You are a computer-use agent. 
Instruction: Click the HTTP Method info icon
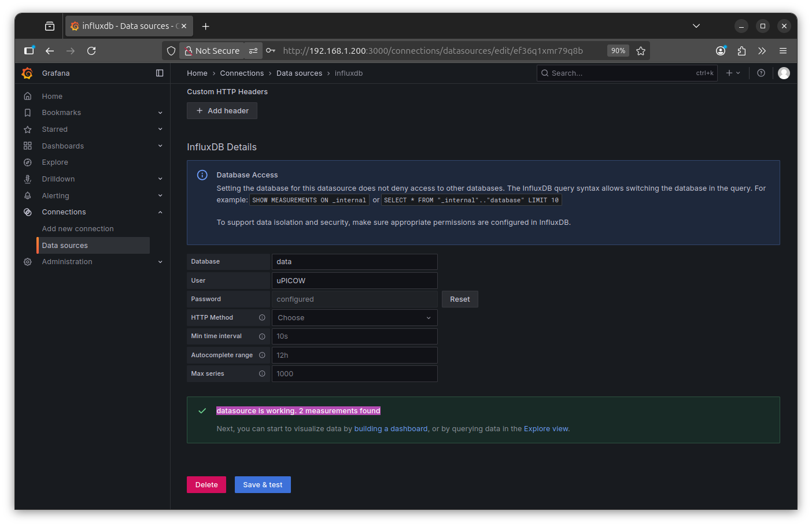pos(262,318)
